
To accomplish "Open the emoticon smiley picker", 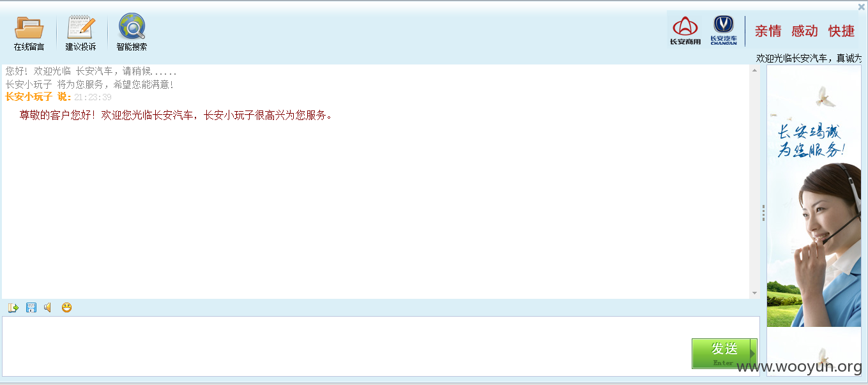I will click(x=66, y=308).
